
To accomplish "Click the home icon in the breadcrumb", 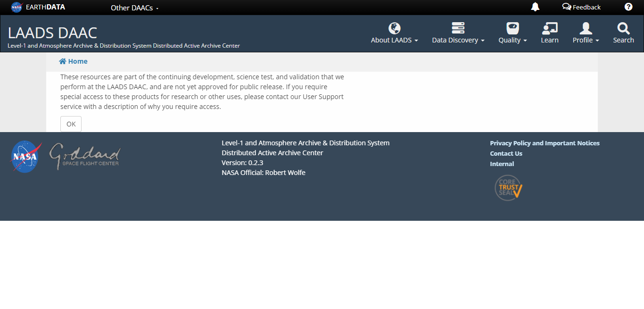I will click(x=62, y=61).
